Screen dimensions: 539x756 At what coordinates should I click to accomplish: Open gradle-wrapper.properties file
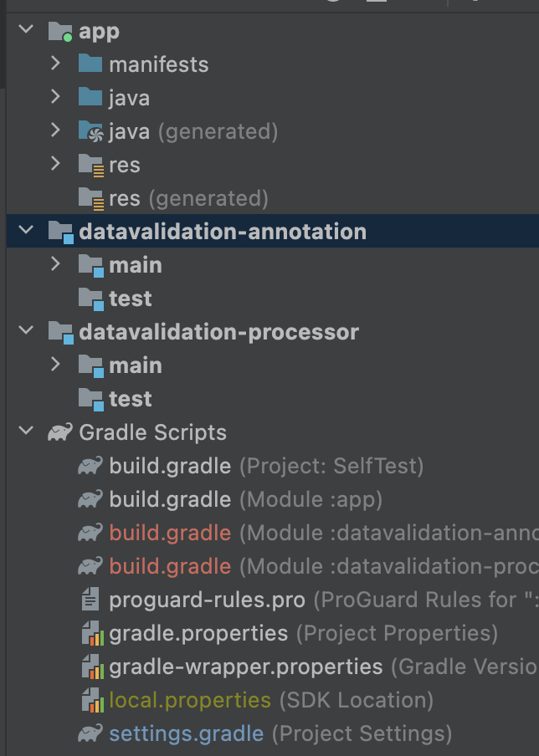(x=245, y=667)
